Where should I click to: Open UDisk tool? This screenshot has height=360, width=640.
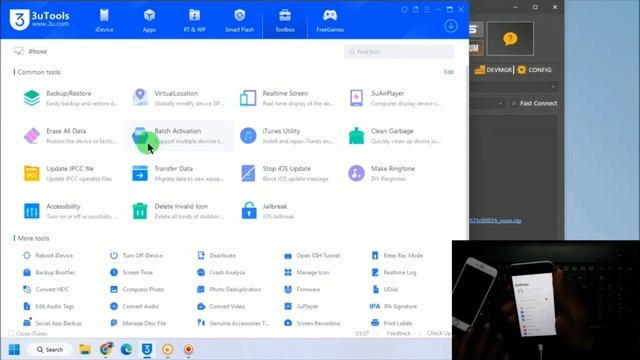tap(385, 289)
